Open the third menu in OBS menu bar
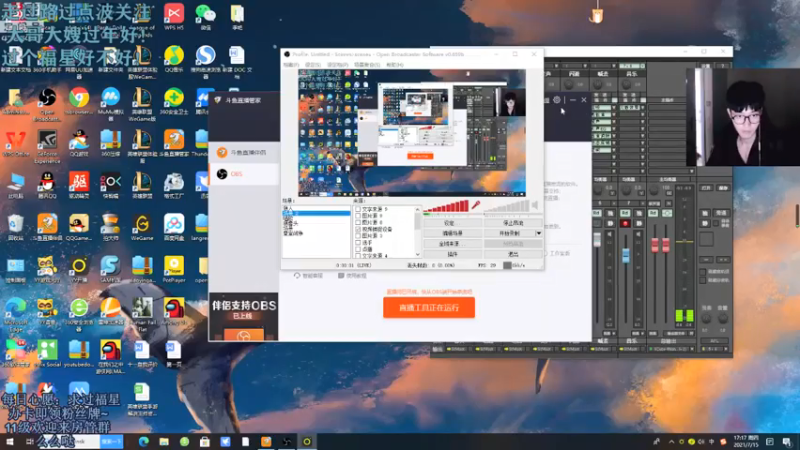Image resolution: width=800 pixels, height=450 pixels. 337,65
